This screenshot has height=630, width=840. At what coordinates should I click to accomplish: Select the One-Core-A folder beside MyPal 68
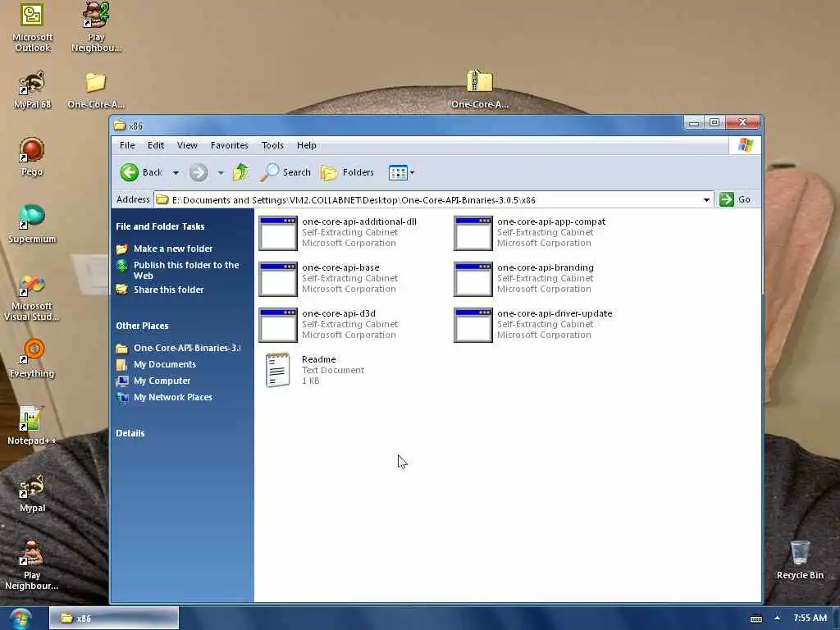coord(96,90)
